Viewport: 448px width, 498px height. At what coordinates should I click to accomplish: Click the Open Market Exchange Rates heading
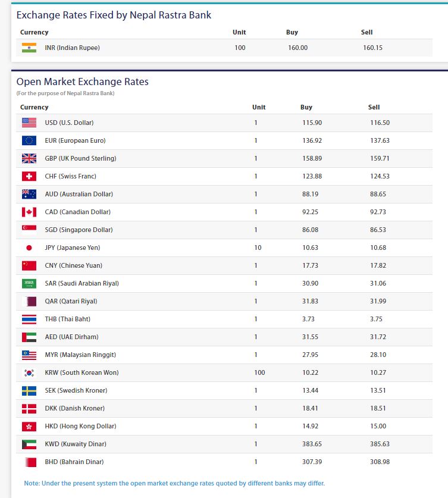[x=83, y=82]
